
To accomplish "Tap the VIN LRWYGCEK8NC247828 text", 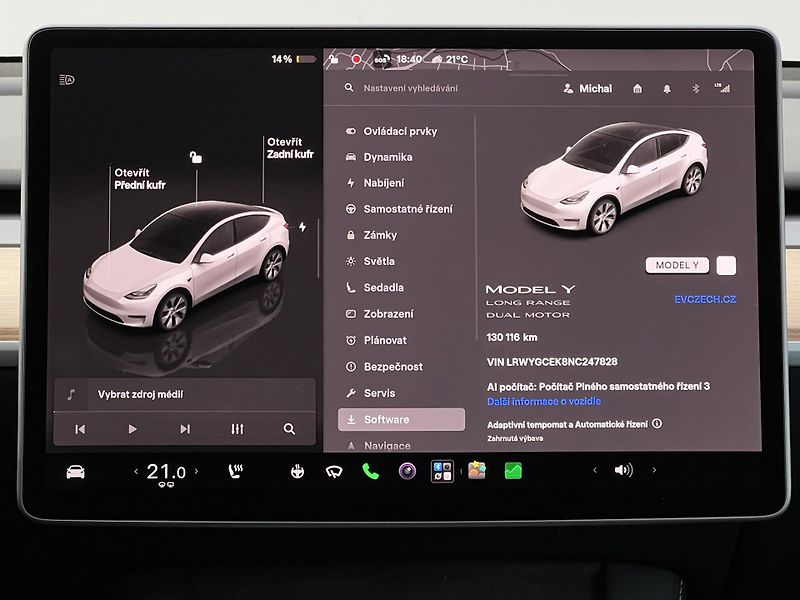I will (552, 362).
